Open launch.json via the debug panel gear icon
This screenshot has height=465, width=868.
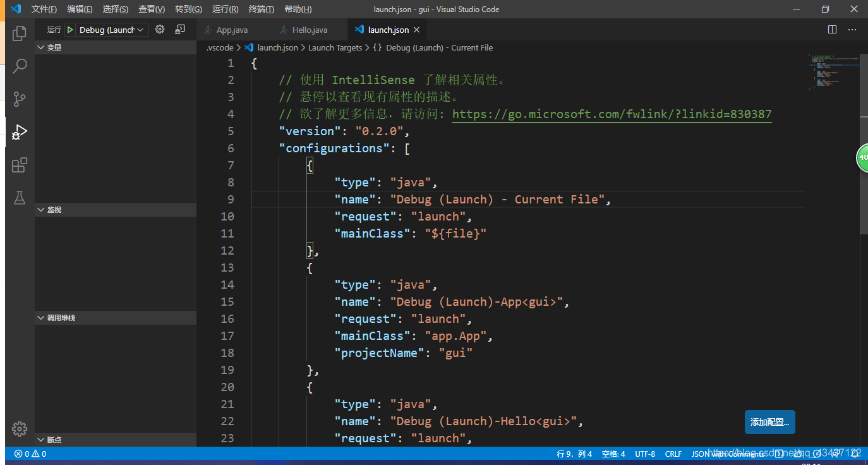159,29
